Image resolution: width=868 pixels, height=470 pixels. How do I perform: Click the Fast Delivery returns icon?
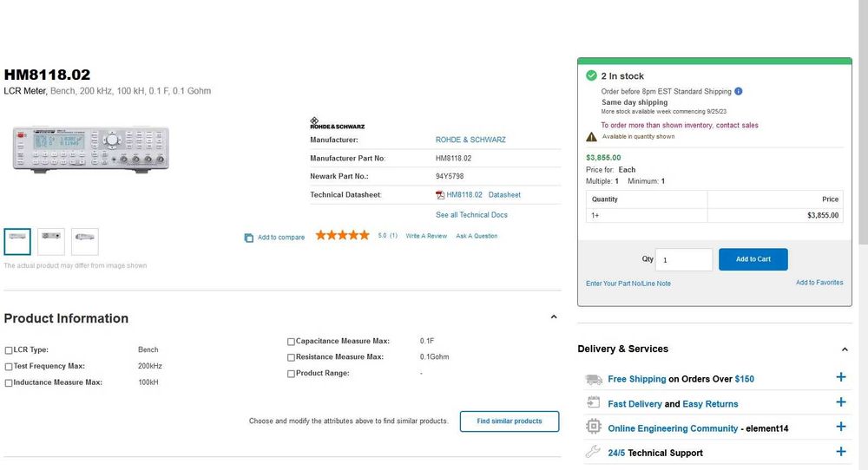click(594, 403)
